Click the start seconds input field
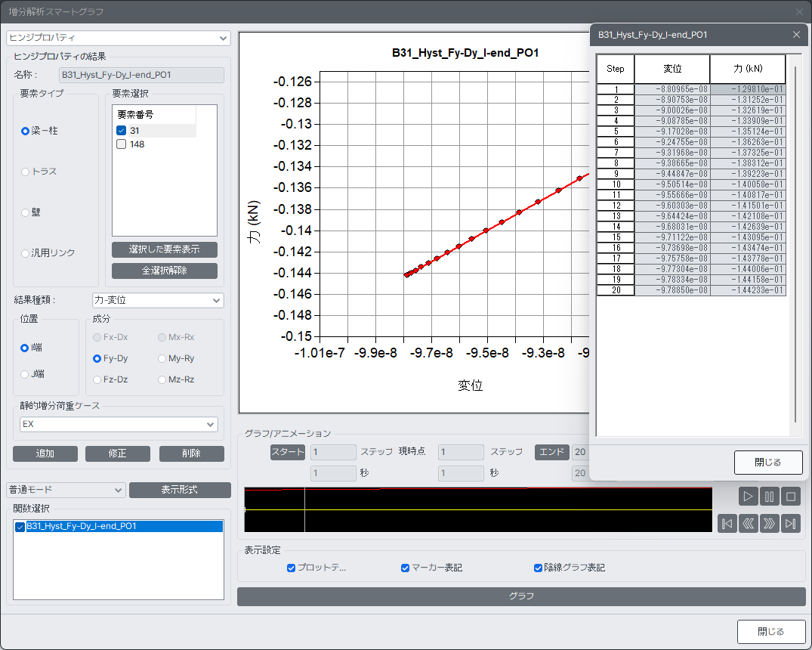 tap(334, 473)
